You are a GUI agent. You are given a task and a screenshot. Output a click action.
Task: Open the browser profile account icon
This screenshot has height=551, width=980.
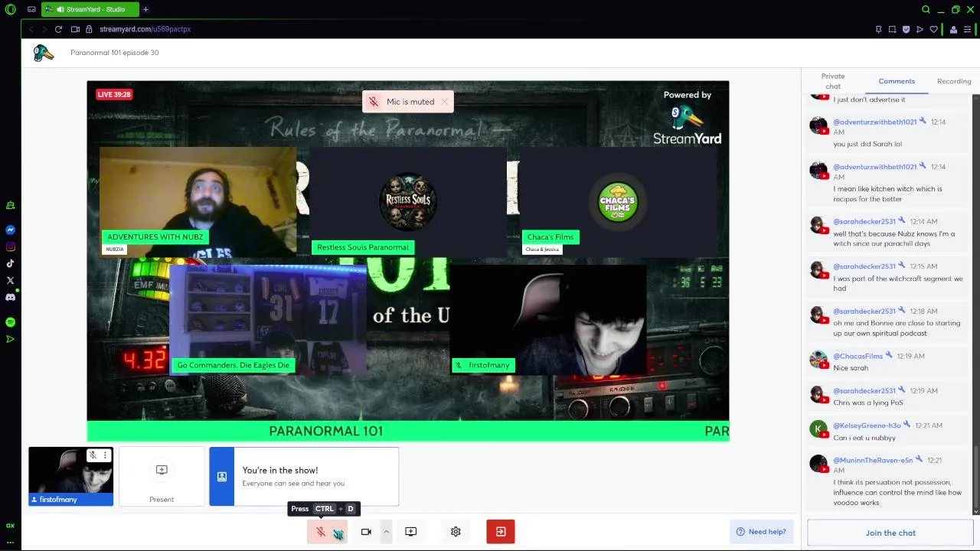pos(953,29)
